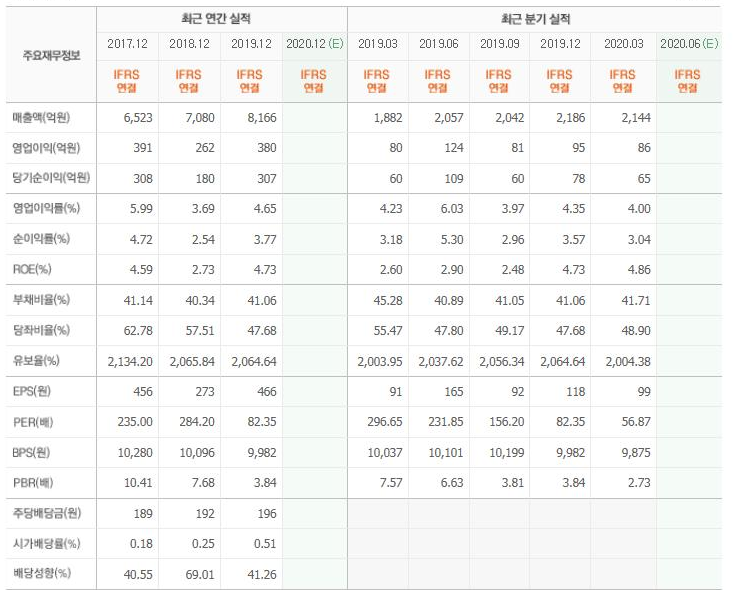This screenshot has height=590, width=738.
Task: Click the debt ratio value 45.28
Action: 388,300
